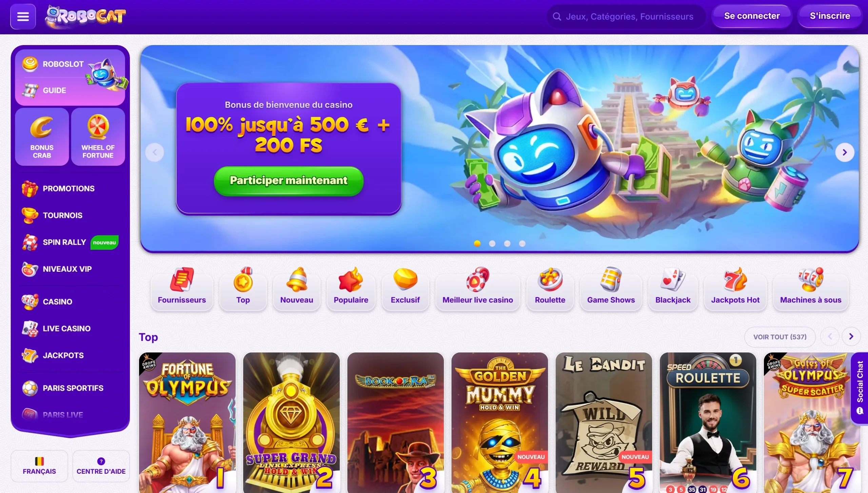The width and height of the screenshot is (868, 493).
Task: Show next Top games with arrow
Action: [851, 336]
